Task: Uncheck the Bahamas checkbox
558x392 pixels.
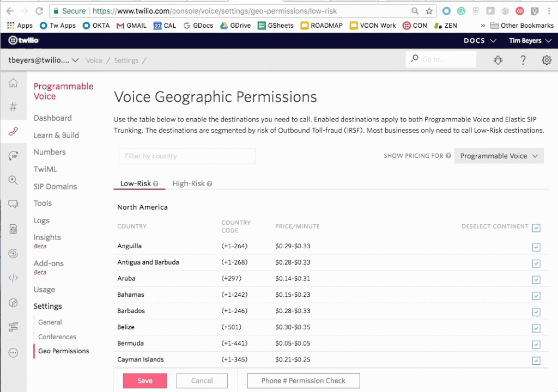Action: [536, 296]
